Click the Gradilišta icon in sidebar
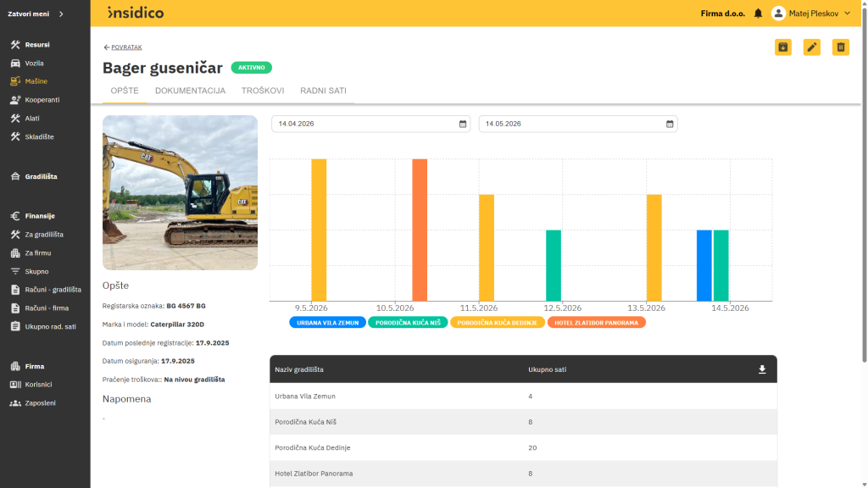 point(15,176)
